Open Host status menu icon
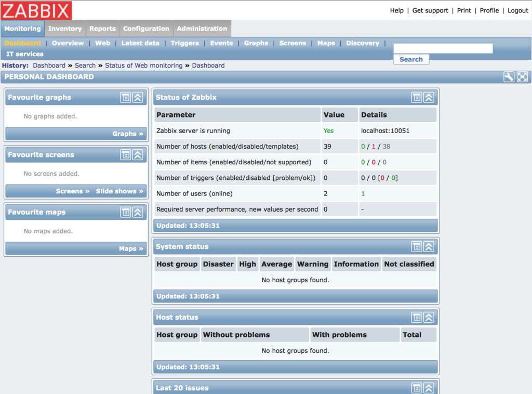532x394 pixels. [417, 317]
